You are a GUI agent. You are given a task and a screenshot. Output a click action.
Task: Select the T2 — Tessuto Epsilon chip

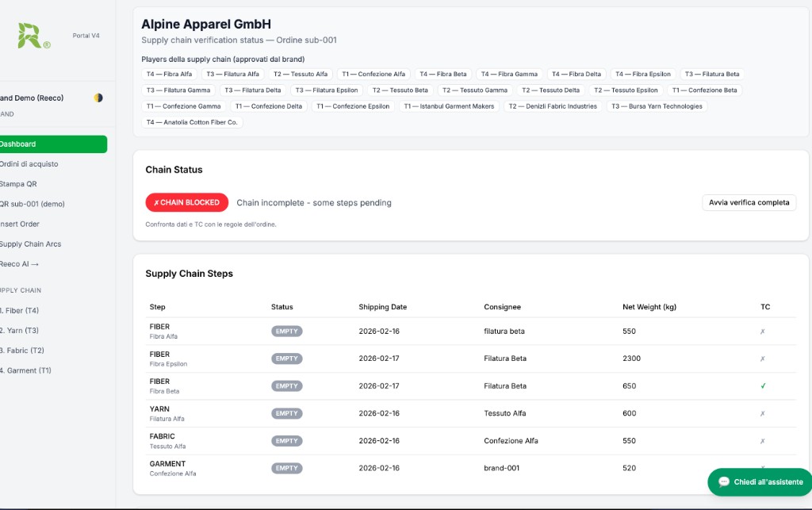click(626, 90)
